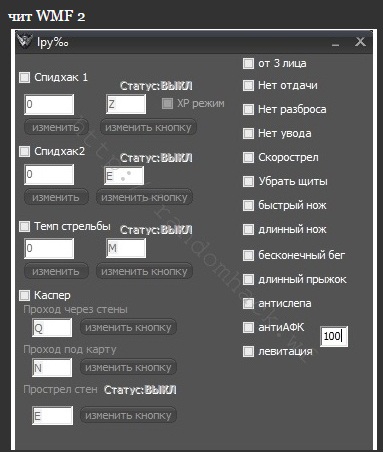Focus the Спидхак 1 hotkey field Z
This screenshot has width=383, height=452.
126,104
